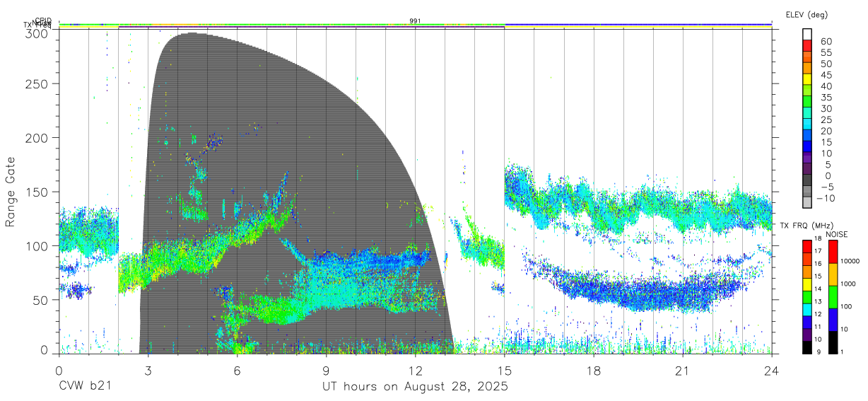Click the "ELEV (deg)" color bar title
Image resolution: width=868 pixels, height=401 pixels.
[807, 15]
